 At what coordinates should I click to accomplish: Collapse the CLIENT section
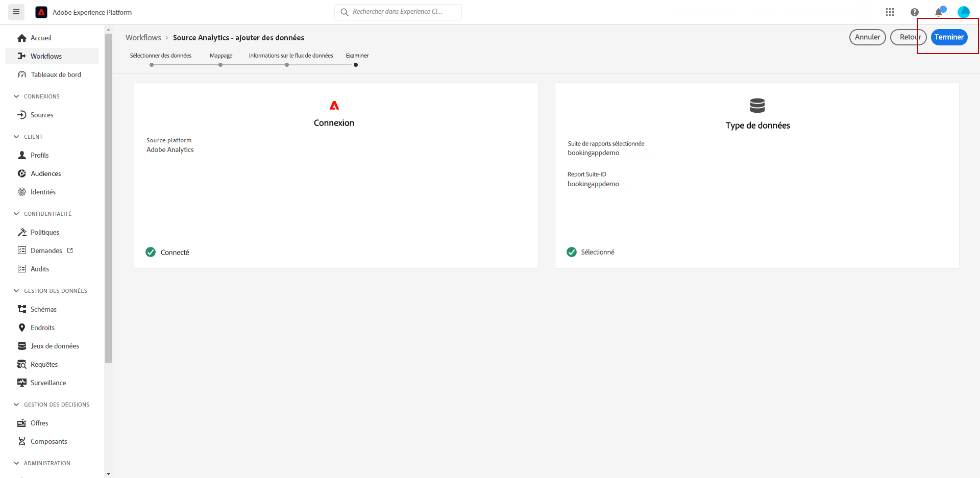click(16, 137)
